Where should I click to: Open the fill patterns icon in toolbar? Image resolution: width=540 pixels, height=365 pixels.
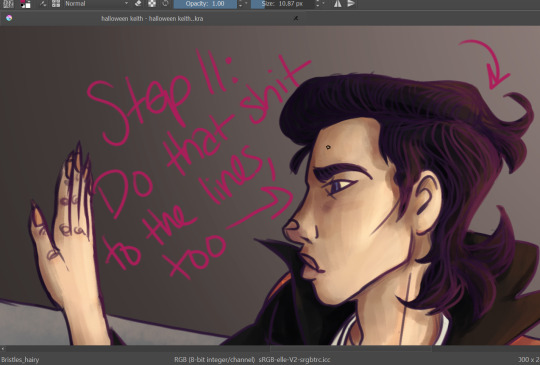tap(8, 4)
